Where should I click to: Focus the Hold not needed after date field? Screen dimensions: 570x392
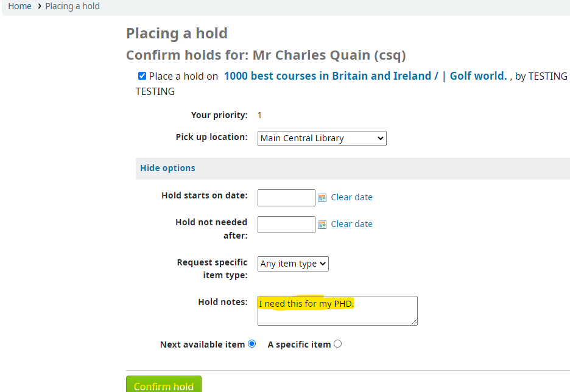click(286, 225)
